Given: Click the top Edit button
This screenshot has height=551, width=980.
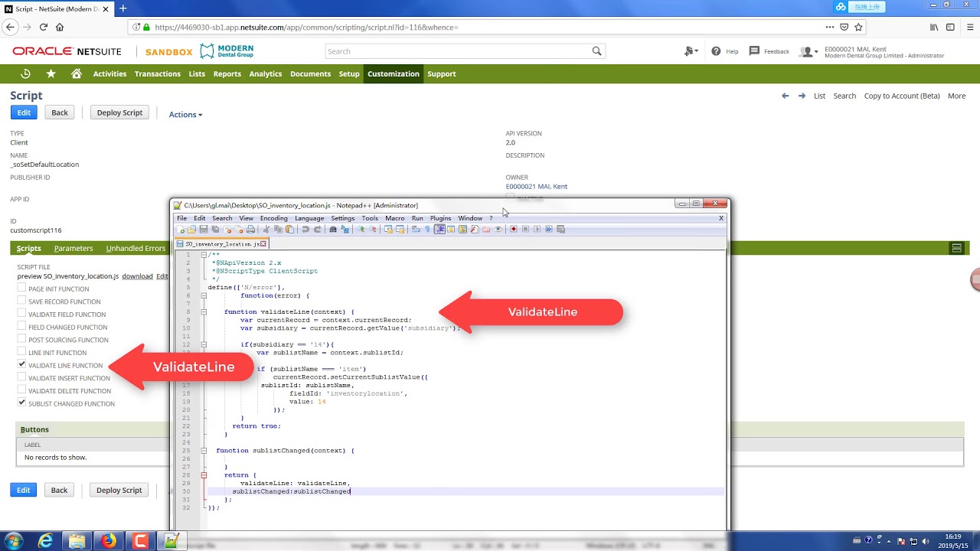Looking at the screenshot, I should 24,112.
